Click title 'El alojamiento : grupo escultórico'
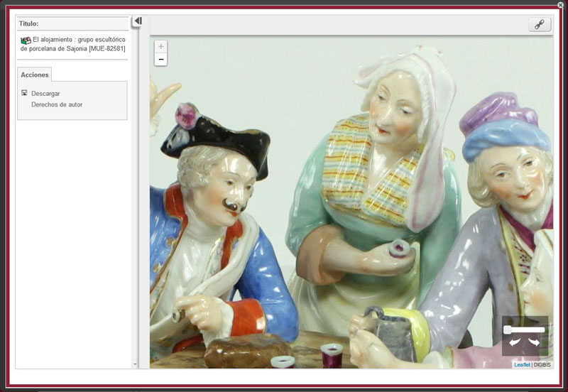Viewport: 568px width, 392px height. pos(79,40)
